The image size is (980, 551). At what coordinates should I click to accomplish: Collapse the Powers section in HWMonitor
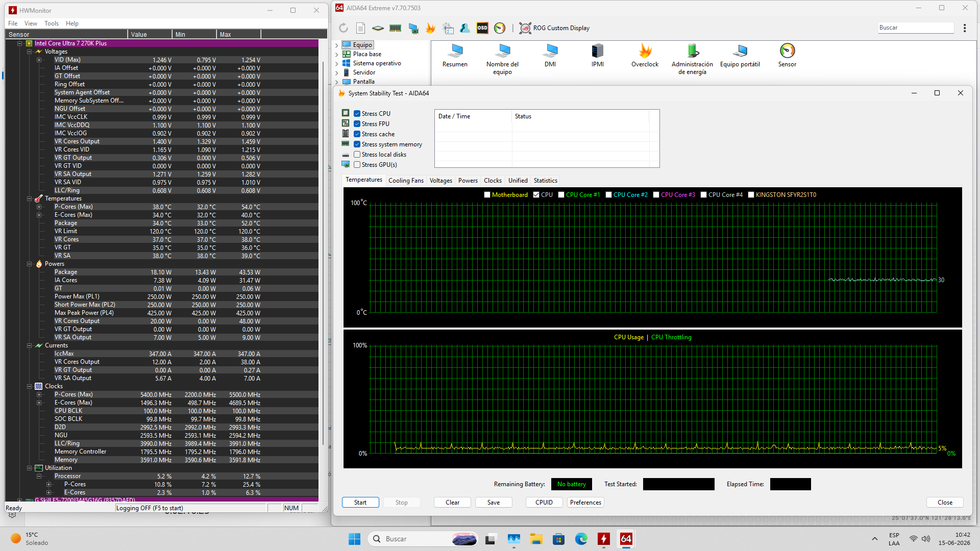[x=29, y=264]
